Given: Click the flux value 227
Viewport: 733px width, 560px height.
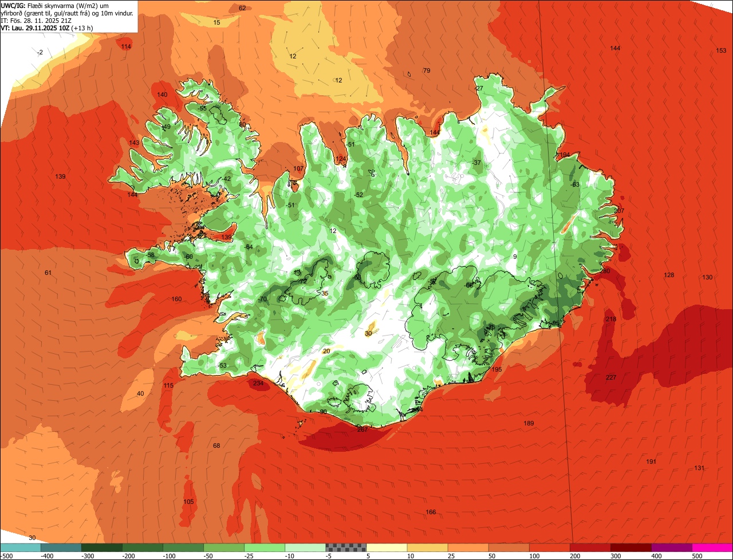Looking at the screenshot, I should tap(611, 377).
